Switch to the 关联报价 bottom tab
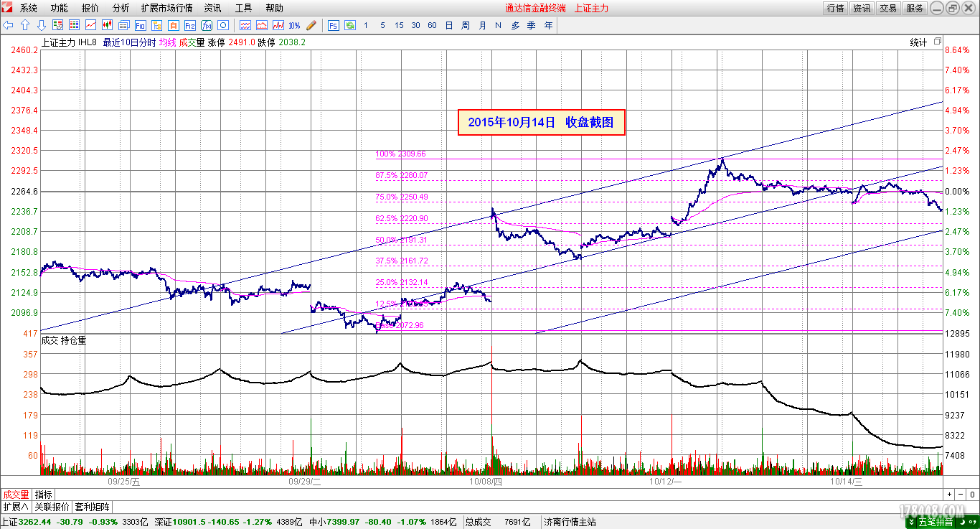The height and width of the screenshot is (529, 980). point(52,507)
